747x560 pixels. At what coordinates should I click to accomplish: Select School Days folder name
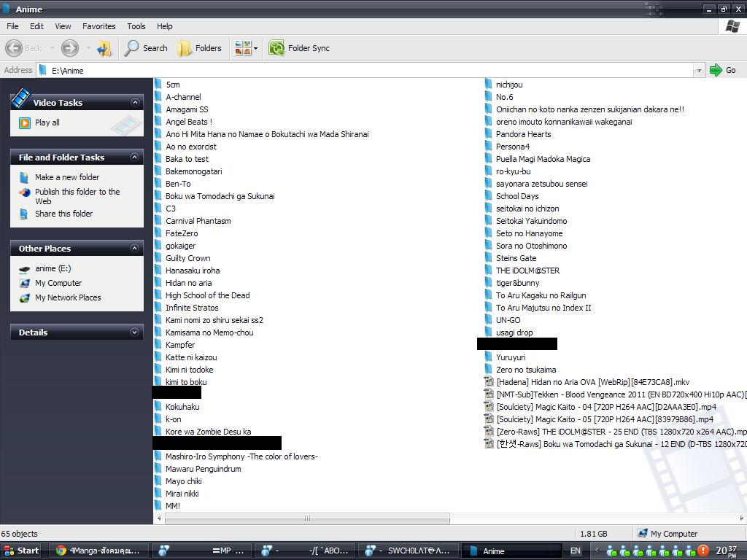coord(517,196)
